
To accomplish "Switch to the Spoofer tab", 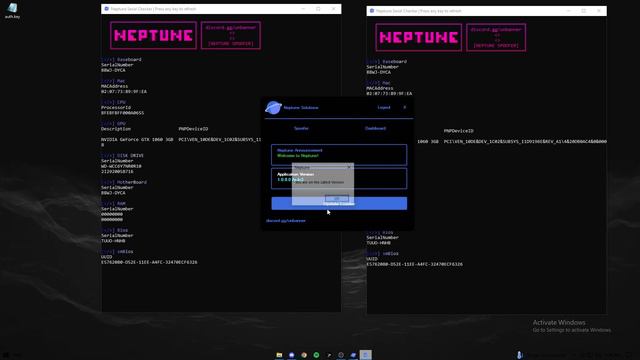I will pos(301,128).
